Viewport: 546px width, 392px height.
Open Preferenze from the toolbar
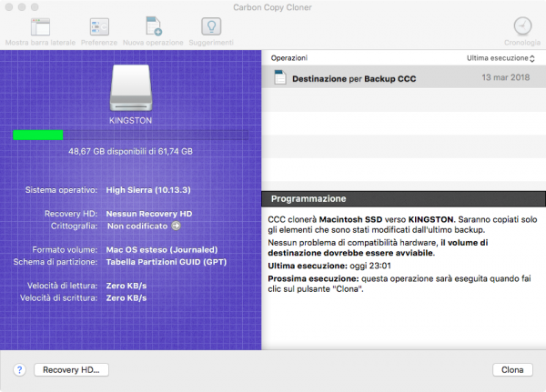98,26
